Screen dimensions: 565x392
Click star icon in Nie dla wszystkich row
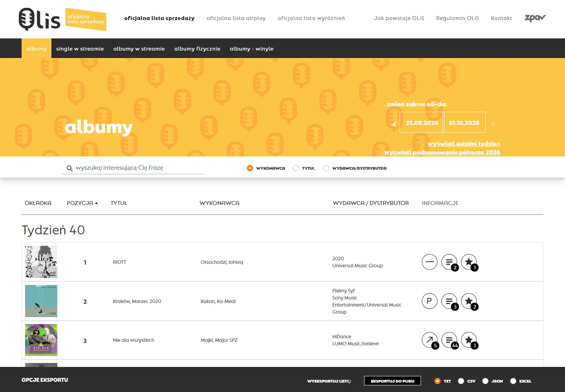pos(469,340)
